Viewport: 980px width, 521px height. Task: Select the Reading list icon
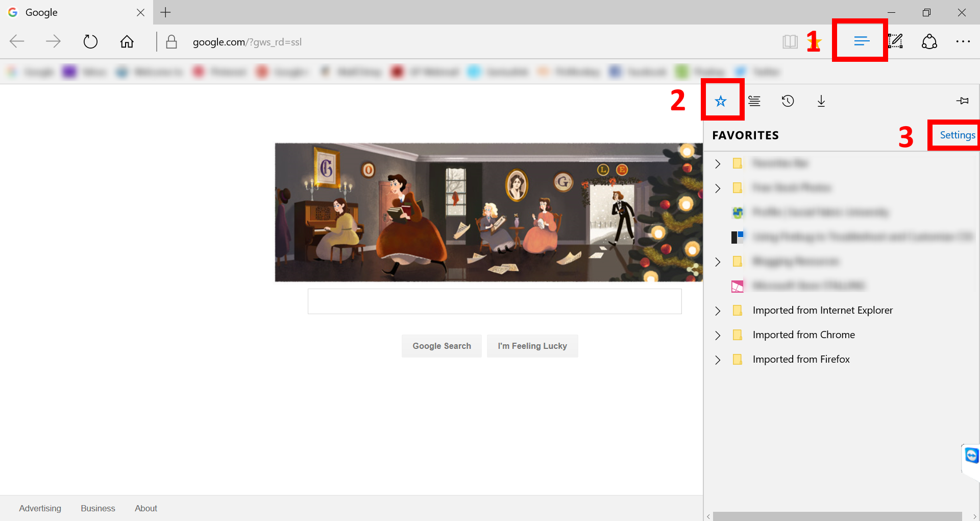[x=754, y=101]
